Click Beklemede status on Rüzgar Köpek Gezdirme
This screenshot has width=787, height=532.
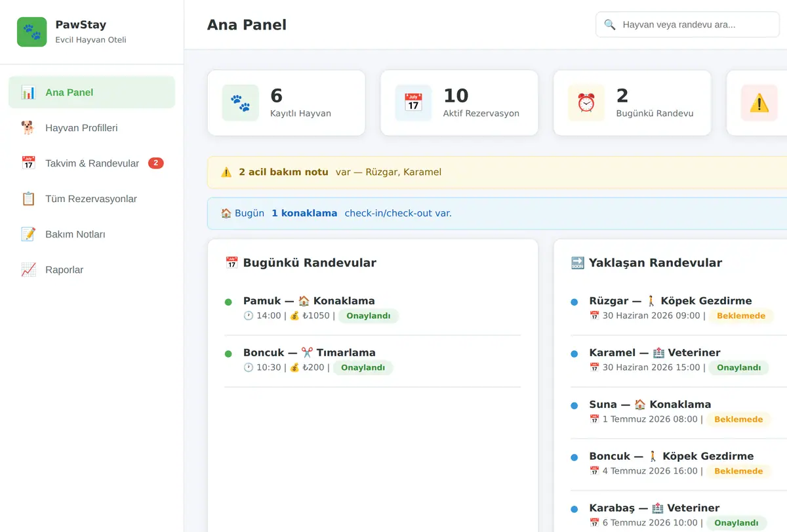click(x=741, y=316)
